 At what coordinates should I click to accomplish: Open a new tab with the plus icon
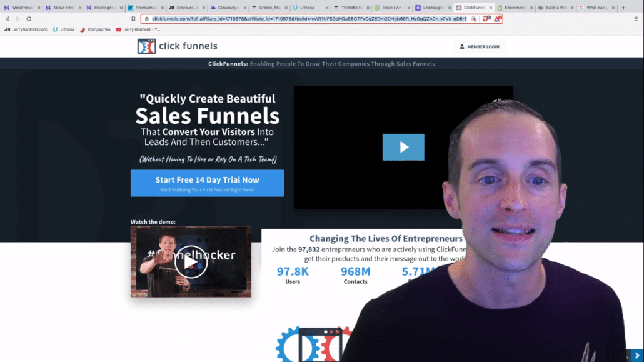[623, 8]
